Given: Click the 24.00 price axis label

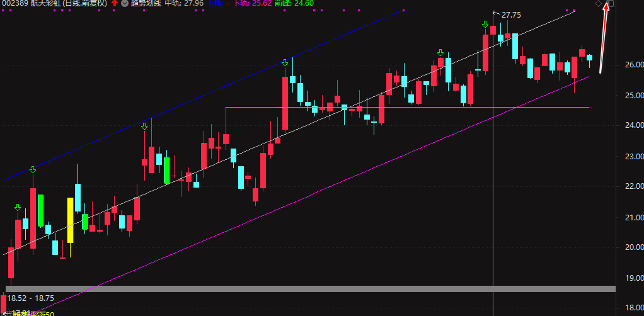Looking at the screenshot, I should 634,126.
